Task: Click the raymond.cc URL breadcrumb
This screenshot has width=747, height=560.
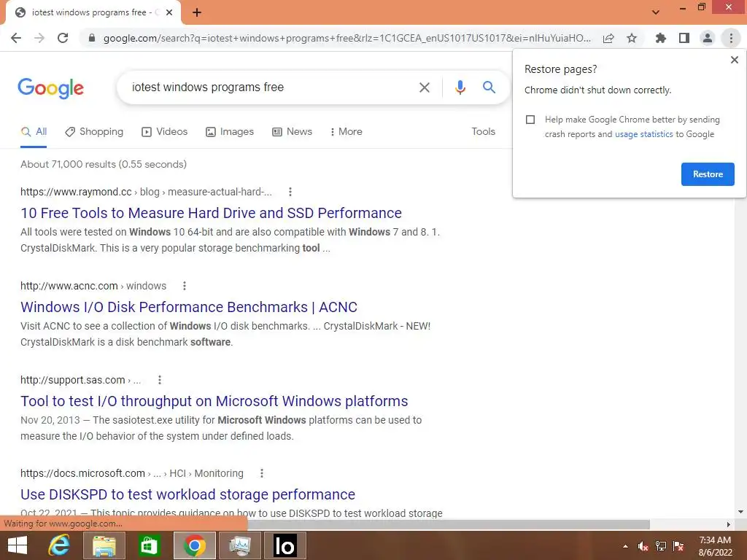Action: [x=146, y=192]
